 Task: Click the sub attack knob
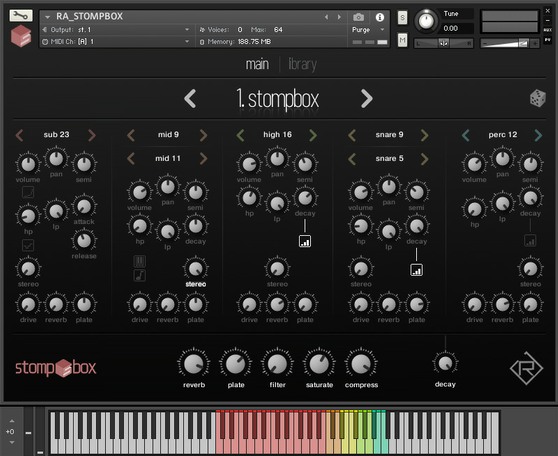pos(84,206)
